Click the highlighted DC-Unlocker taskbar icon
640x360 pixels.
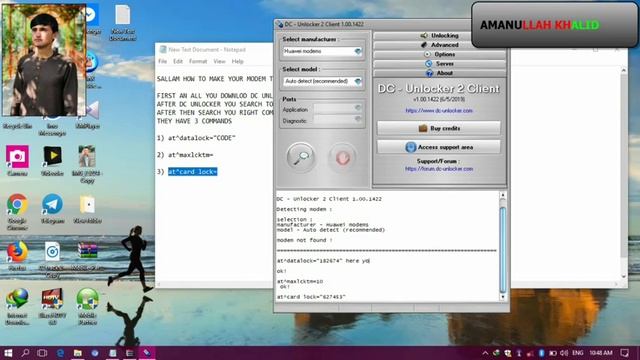tap(146, 353)
